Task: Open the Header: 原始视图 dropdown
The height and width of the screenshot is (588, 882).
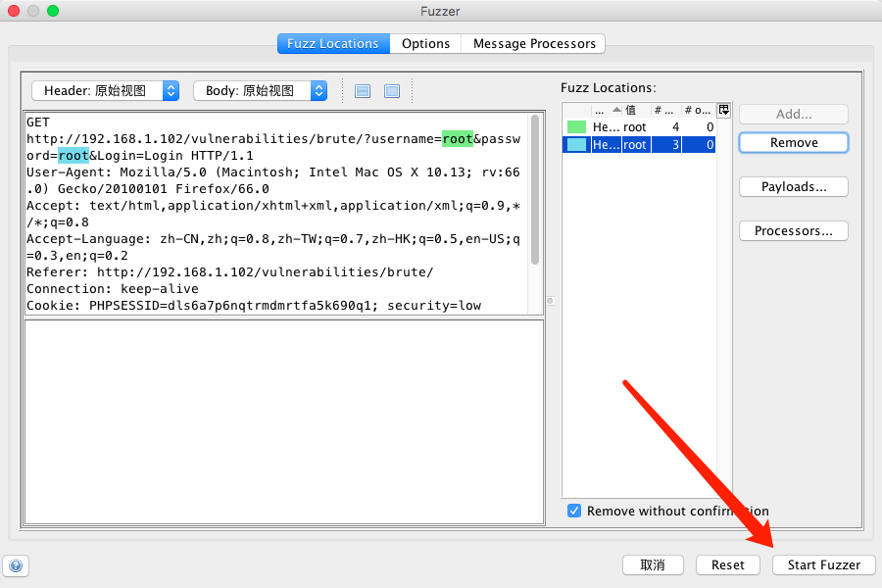Action: coord(170,90)
